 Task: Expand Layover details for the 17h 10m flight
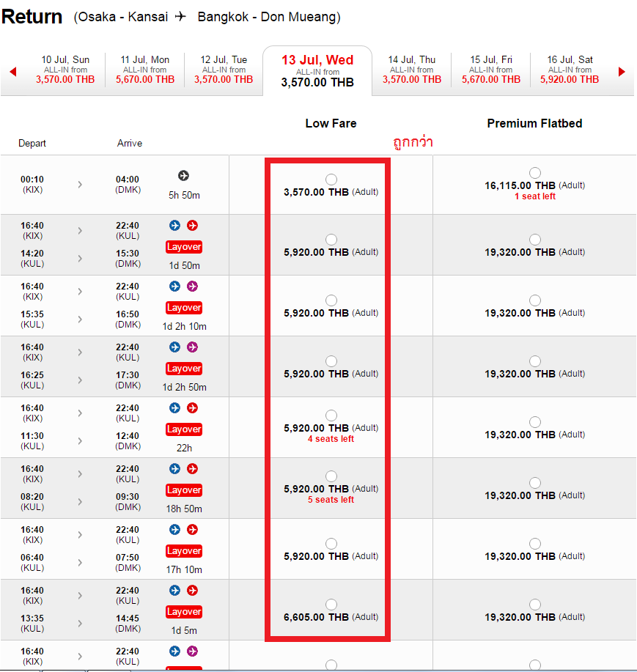[x=183, y=551]
